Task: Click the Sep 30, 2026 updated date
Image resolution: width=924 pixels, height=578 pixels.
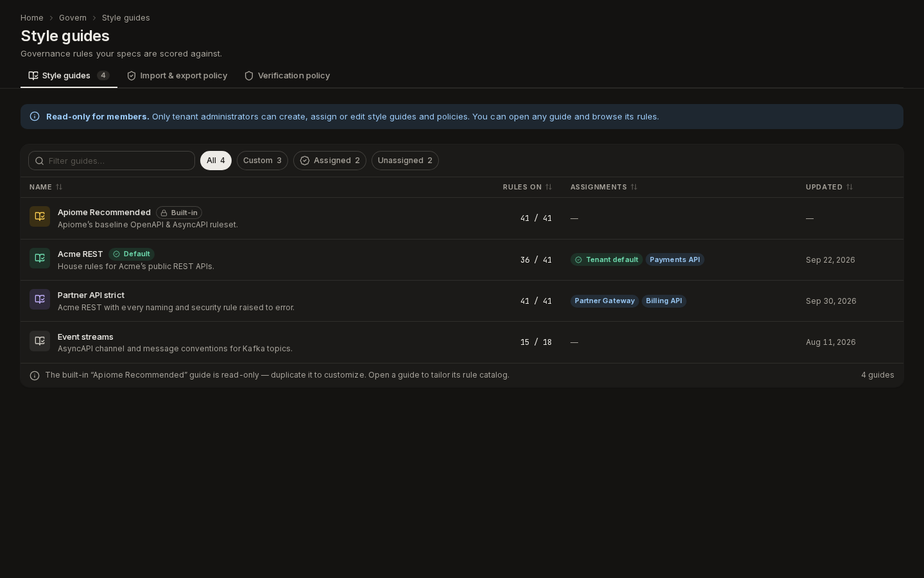Action: click(831, 301)
